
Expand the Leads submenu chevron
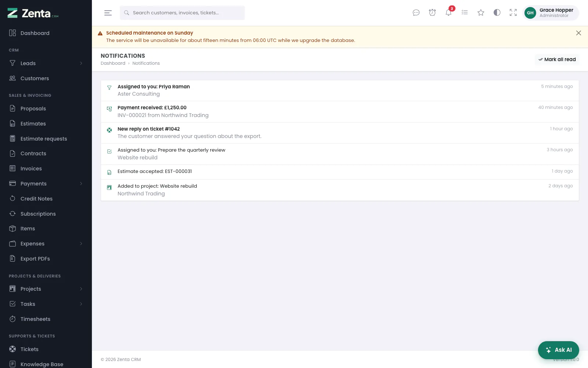[x=81, y=63]
